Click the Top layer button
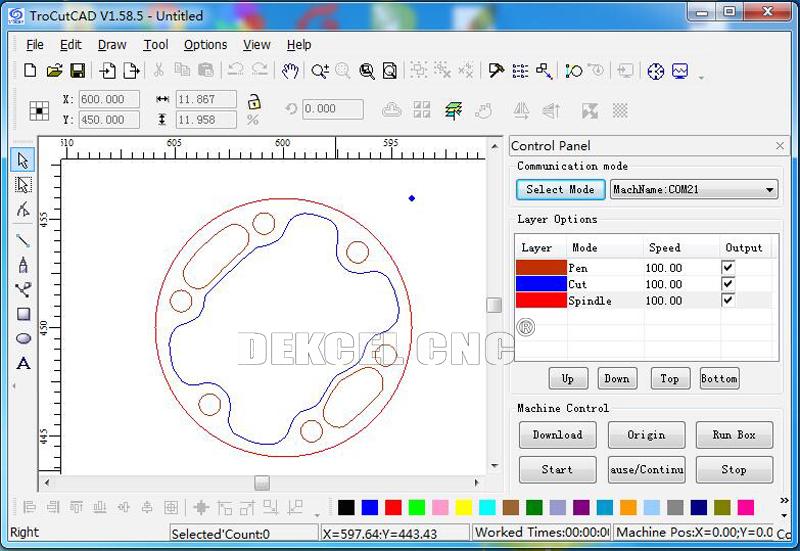The image size is (800, 551). (x=670, y=379)
